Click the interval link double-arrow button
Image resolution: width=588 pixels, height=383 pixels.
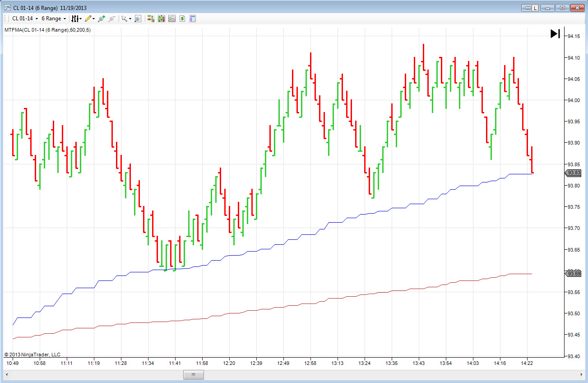[526, 8]
